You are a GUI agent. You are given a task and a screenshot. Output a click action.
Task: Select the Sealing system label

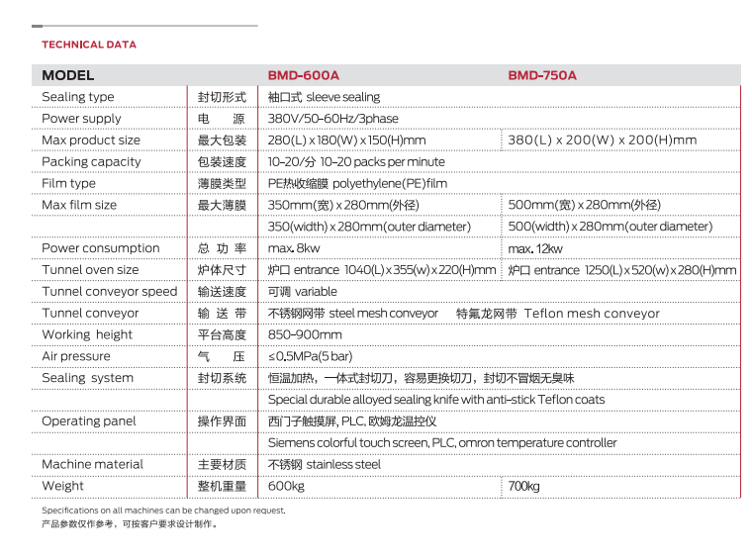[87, 378]
